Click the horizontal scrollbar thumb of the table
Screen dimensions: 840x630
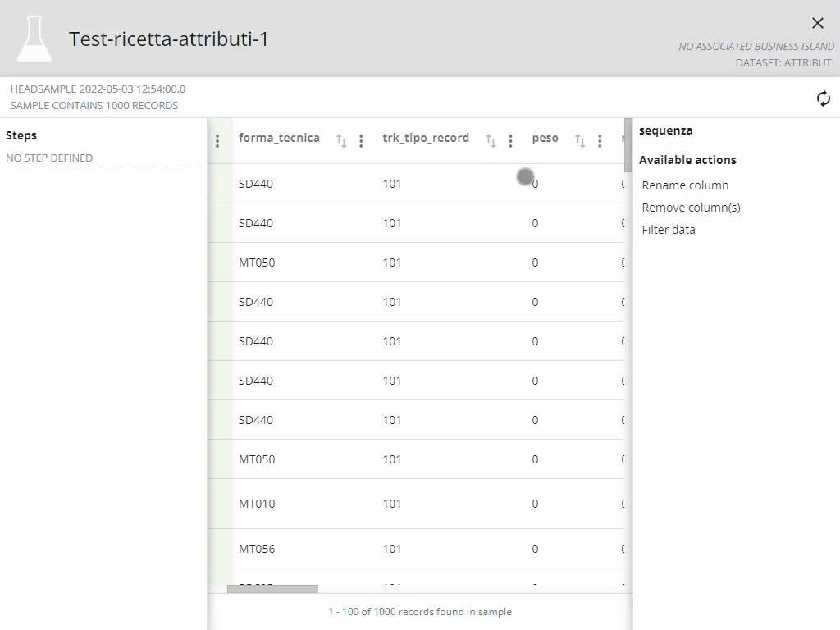pos(272,588)
